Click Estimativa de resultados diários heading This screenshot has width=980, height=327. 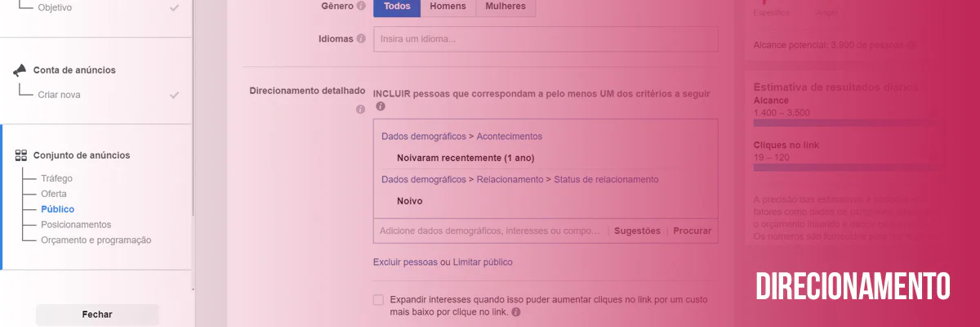coord(835,87)
